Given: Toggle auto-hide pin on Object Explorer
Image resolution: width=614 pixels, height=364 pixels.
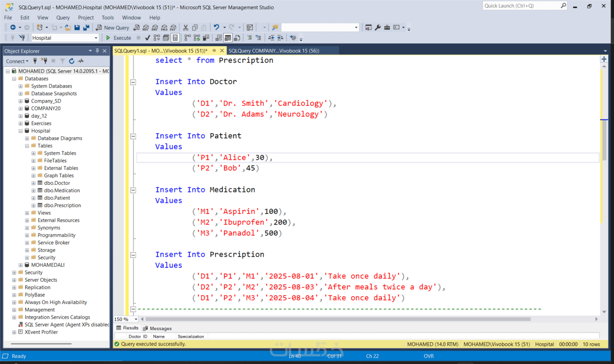Looking at the screenshot, I should [97, 51].
